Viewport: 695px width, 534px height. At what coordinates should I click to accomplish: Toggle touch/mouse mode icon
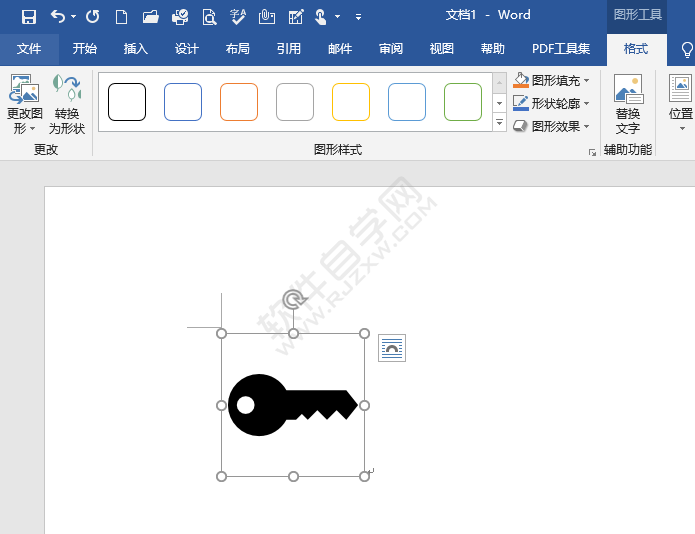tap(320, 17)
